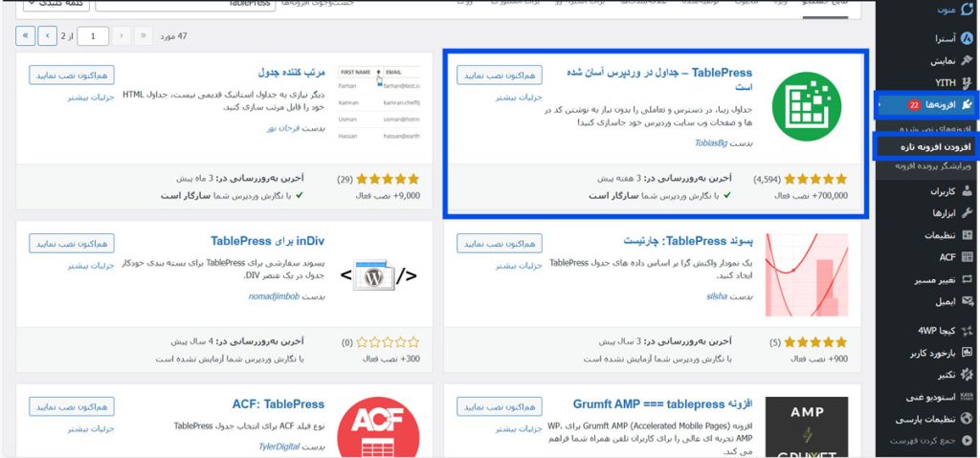Open تنظیمات پارسی globe icon
Viewport: 980px width, 458px height.
(967, 419)
